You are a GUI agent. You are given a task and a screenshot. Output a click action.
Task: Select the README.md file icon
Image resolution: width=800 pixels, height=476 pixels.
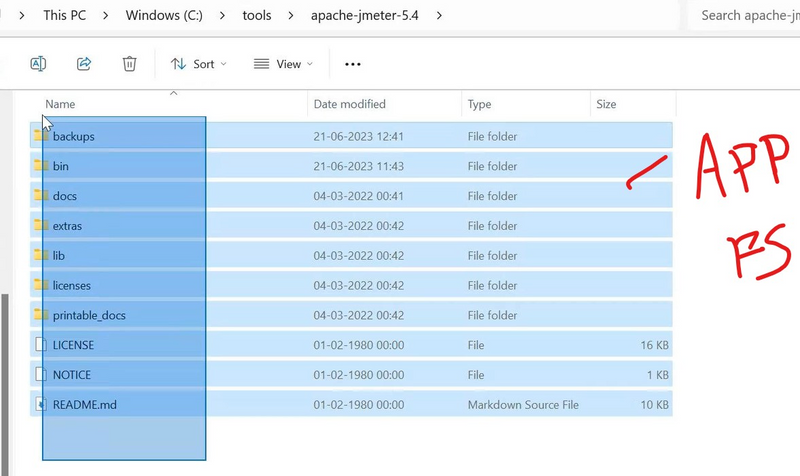[x=41, y=405]
